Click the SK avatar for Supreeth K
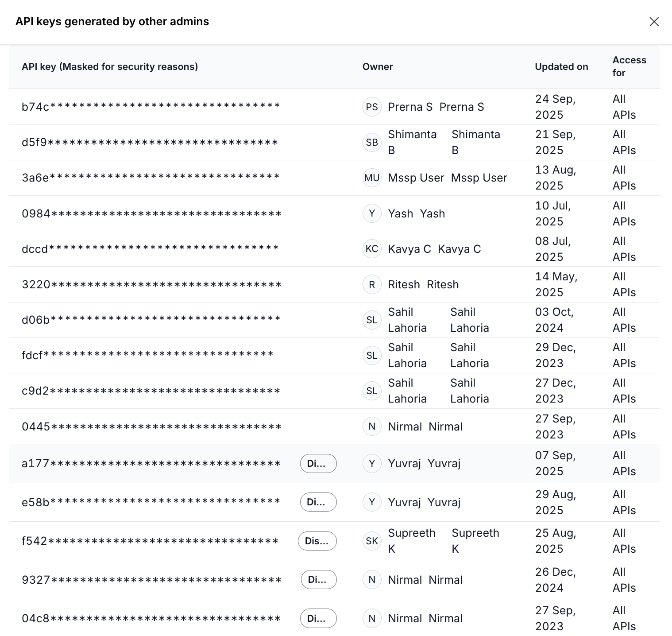Screen dimensions: 672x636 (x=372, y=541)
